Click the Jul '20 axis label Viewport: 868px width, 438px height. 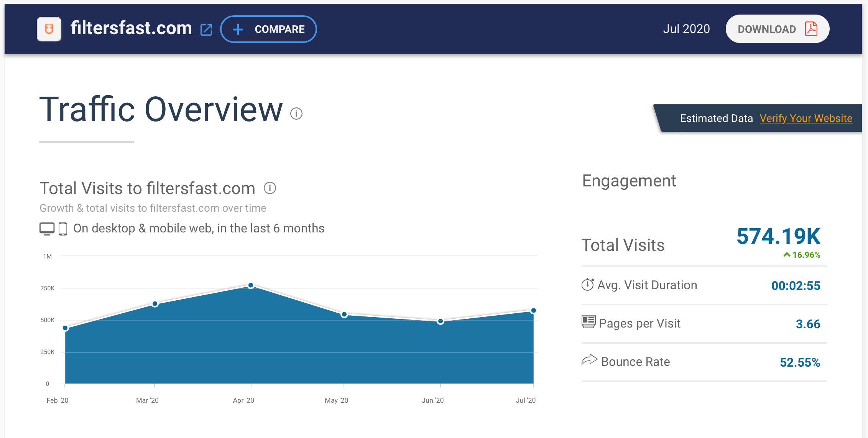tap(526, 400)
